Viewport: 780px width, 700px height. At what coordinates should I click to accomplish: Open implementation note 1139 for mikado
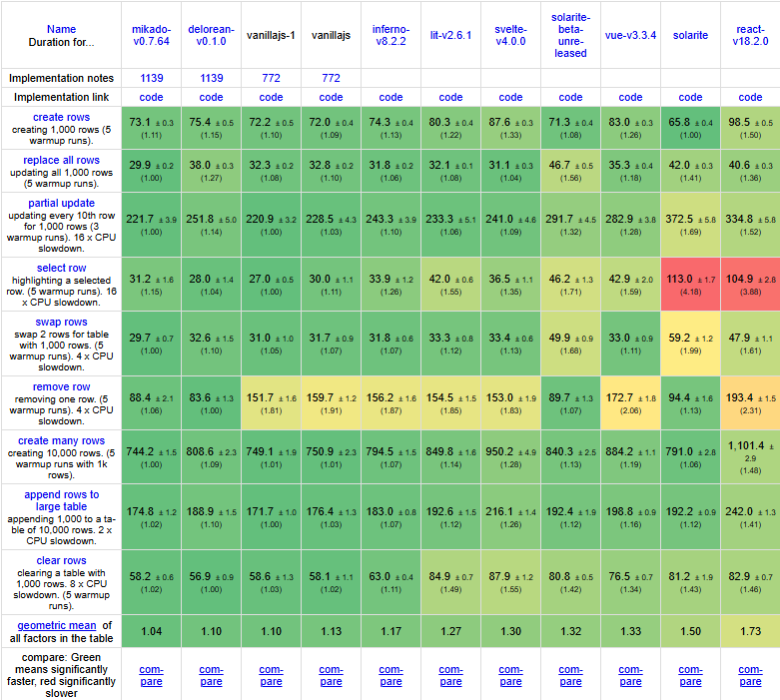[x=151, y=78]
